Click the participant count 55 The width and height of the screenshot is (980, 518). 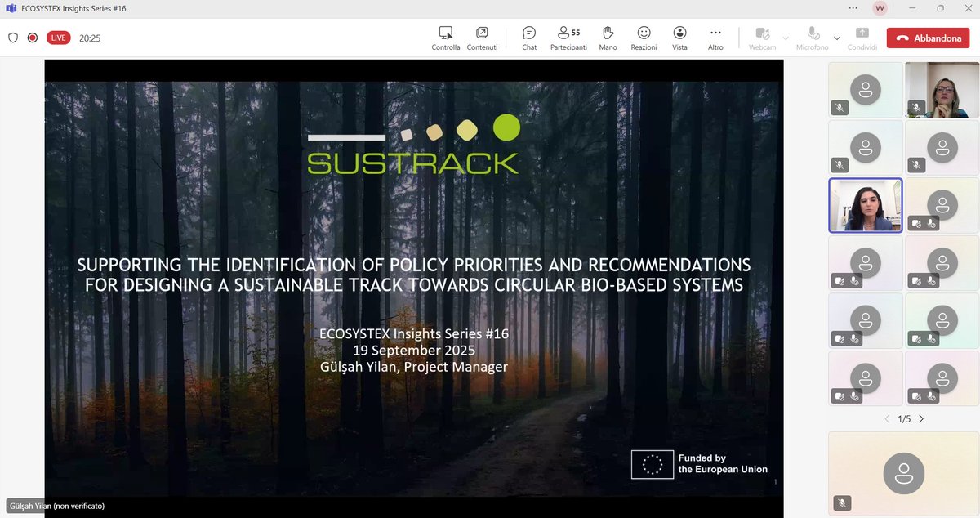(576, 33)
